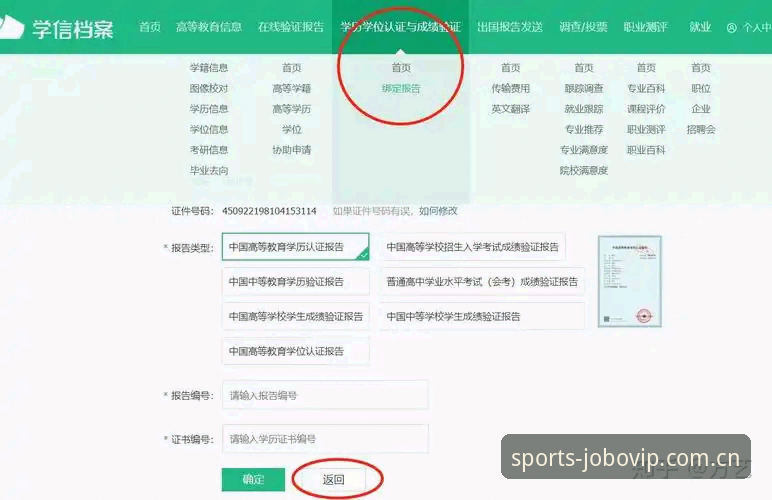Choose 中国高等教育学历认证报告 report type
772x500 pixels.
coord(295,247)
